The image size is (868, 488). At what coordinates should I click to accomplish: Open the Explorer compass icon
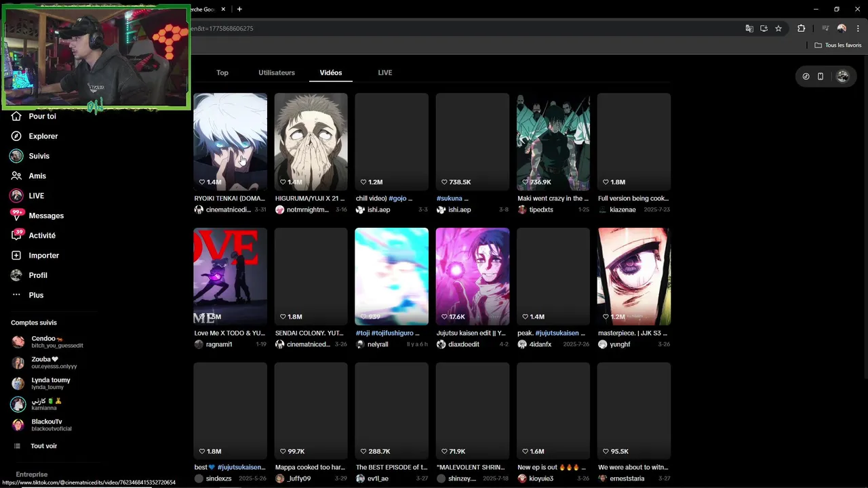click(16, 136)
